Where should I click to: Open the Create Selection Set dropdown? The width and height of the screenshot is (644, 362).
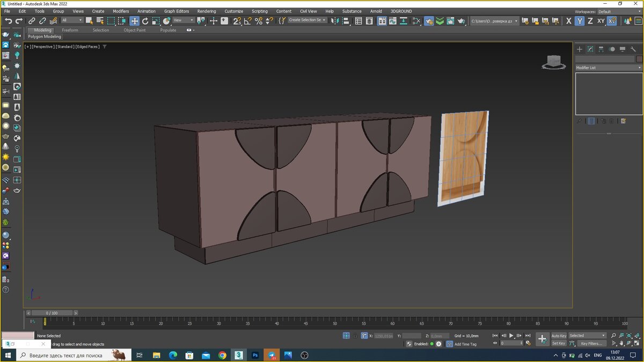pyautogui.click(x=308, y=20)
